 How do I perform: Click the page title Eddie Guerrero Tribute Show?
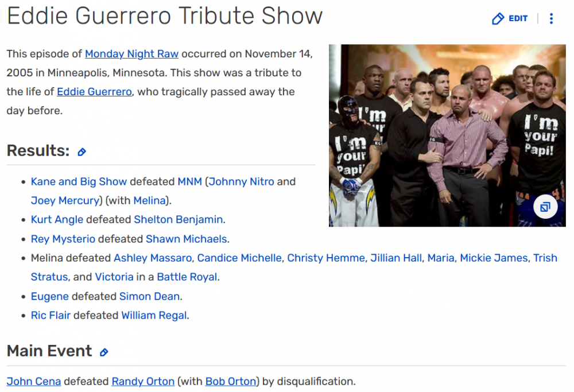(x=165, y=16)
